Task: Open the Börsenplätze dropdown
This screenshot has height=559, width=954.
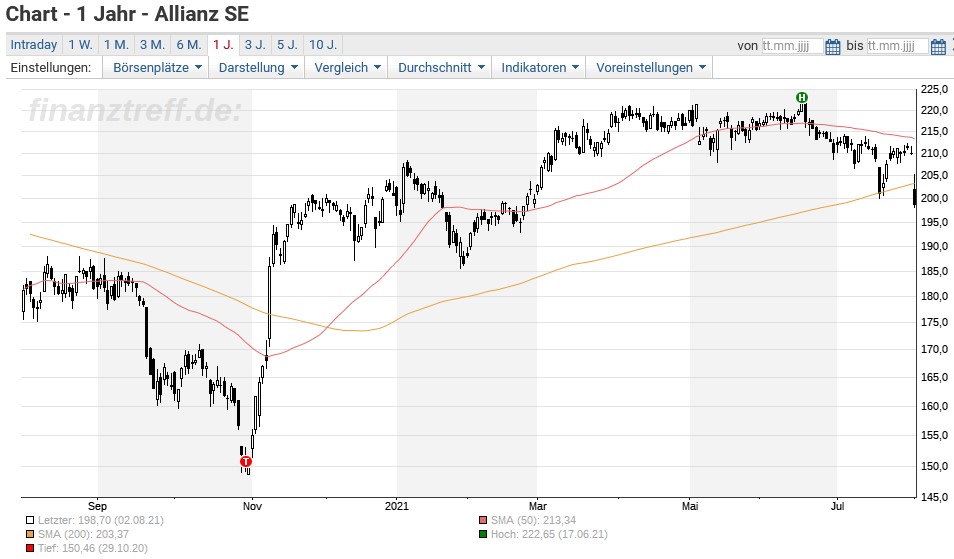Action: (156, 68)
